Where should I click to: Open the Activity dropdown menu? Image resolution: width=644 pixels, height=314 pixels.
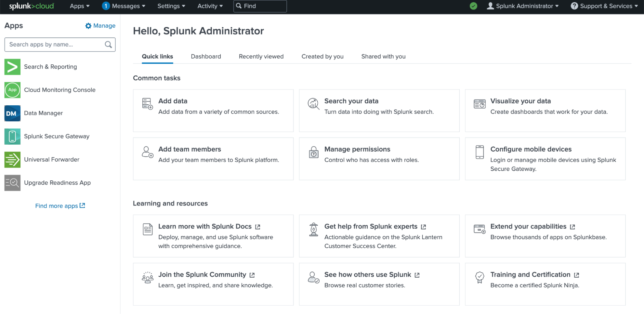[210, 6]
